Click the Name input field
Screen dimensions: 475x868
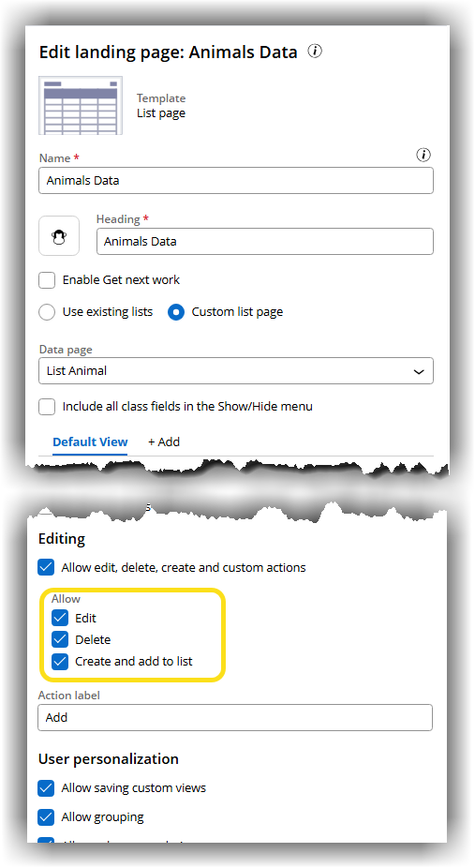[x=236, y=181]
